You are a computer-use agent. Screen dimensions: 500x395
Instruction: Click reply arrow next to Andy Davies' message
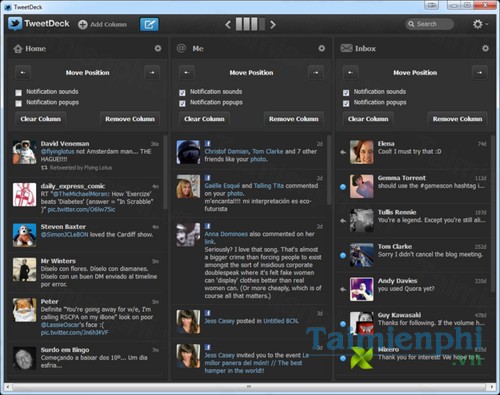tap(343, 289)
